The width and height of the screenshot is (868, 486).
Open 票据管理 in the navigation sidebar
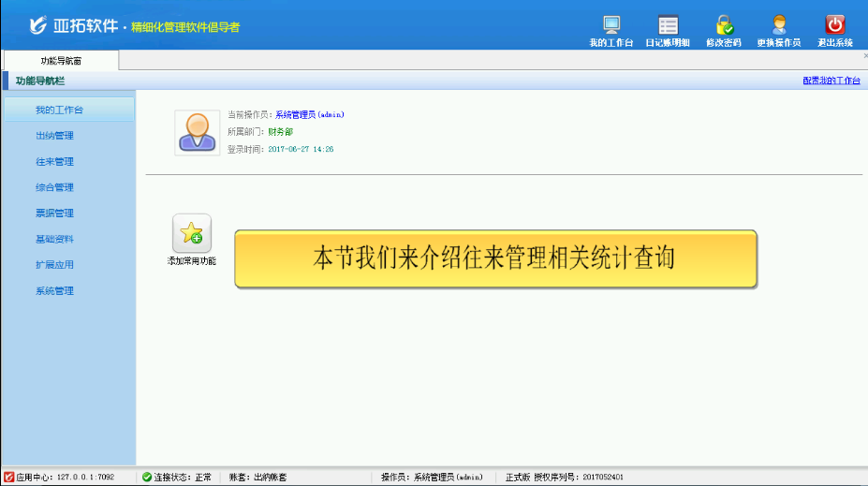point(54,214)
